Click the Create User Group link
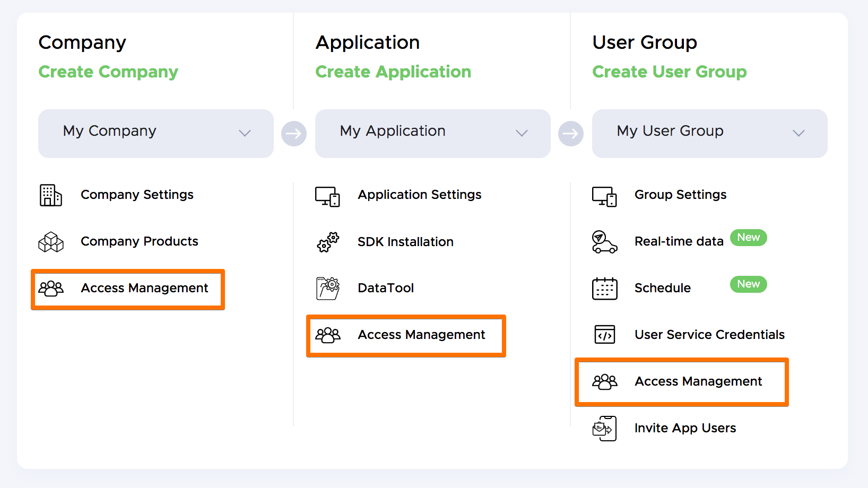Image resolution: width=868 pixels, height=488 pixels. [x=669, y=72]
